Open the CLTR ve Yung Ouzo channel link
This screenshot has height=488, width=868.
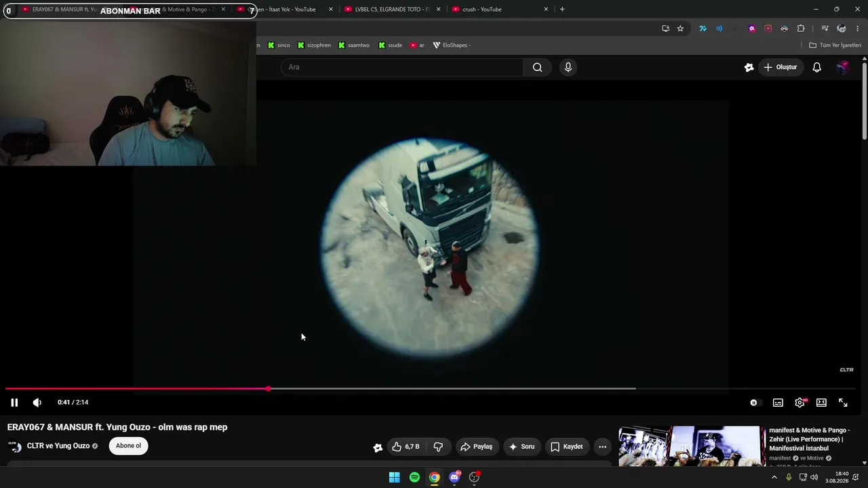point(58,446)
